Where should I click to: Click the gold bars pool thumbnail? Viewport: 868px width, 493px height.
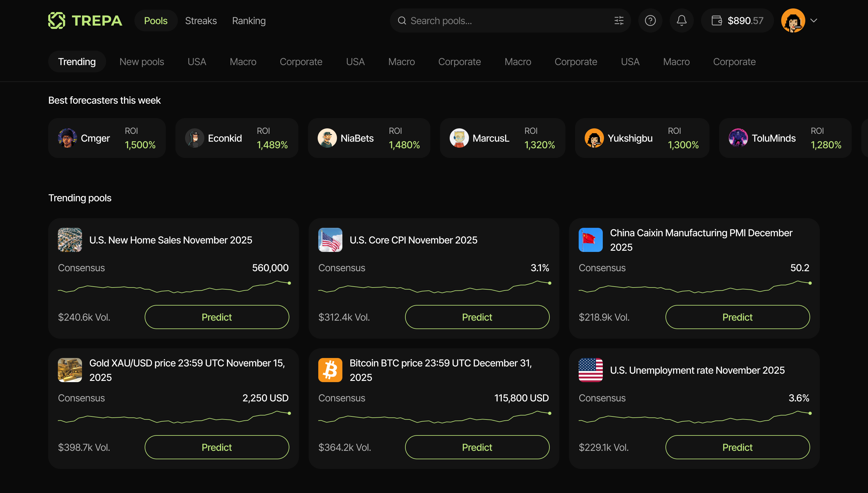tap(70, 370)
